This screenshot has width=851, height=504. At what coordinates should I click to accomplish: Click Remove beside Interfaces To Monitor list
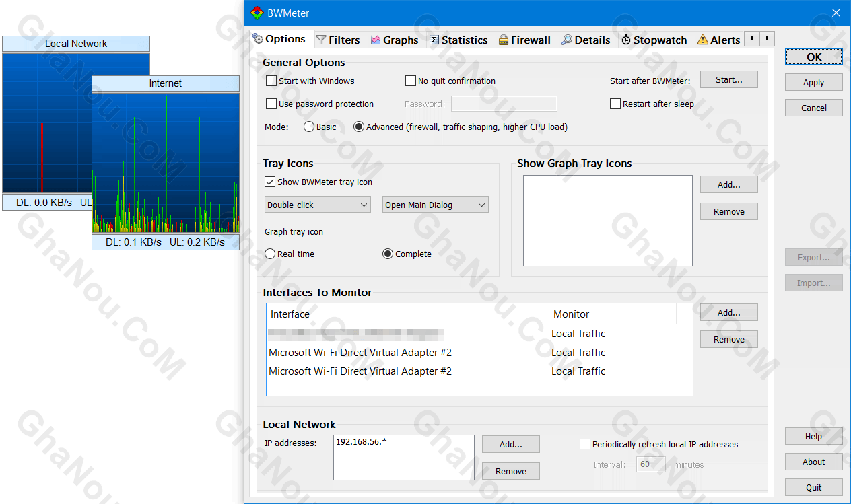coord(729,339)
